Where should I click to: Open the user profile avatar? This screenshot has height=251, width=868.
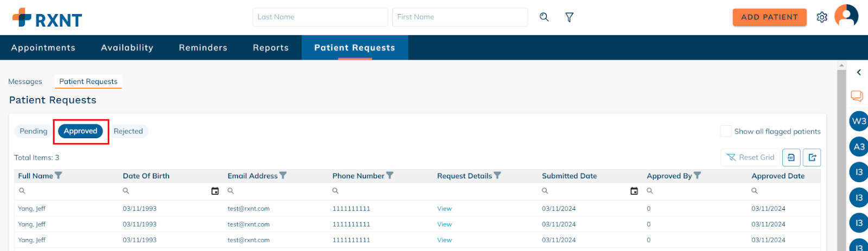(x=846, y=16)
